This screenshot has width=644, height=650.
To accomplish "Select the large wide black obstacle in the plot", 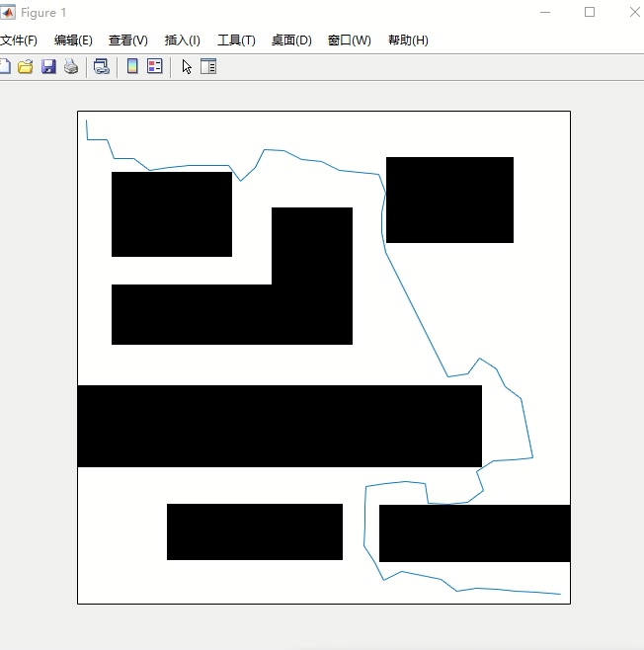I will click(279, 426).
